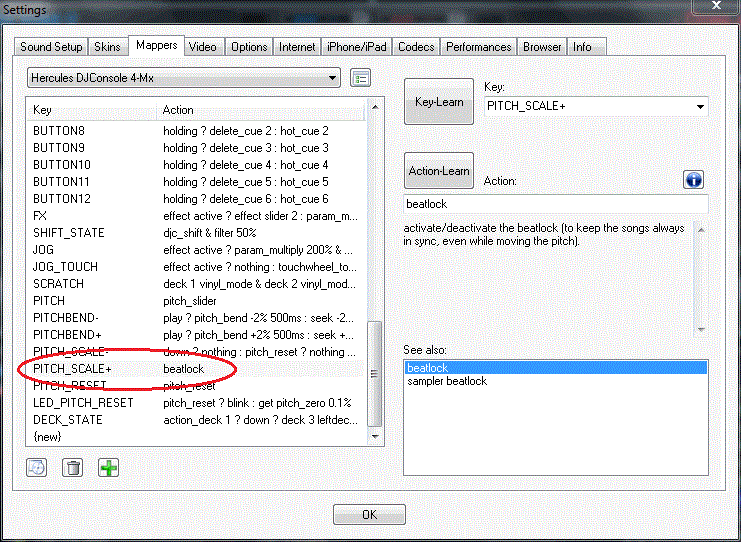Click the green plus add icon

point(109,468)
